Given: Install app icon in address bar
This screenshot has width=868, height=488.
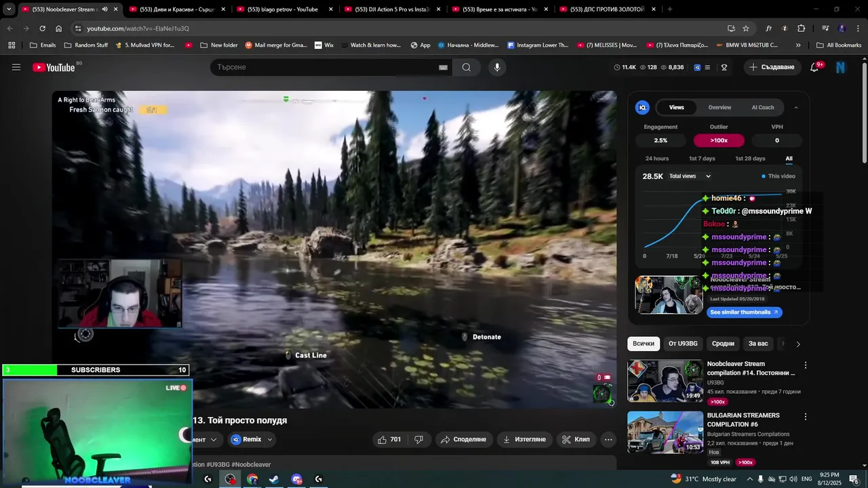Looking at the screenshot, I should [x=731, y=28].
